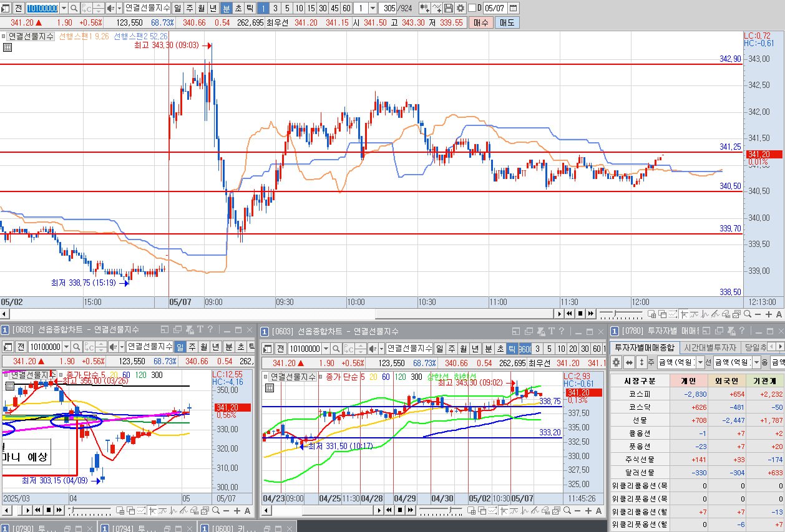Viewport: 785px width, 532px height.
Task: Open second 금액(억원) dropdown in 0780 panel
Action: click(x=756, y=362)
